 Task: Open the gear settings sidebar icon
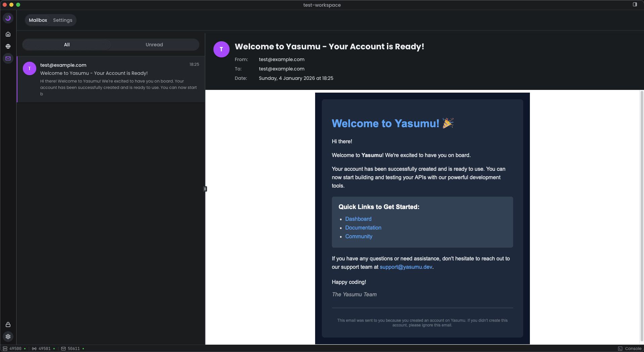pyautogui.click(x=8, y=337)
